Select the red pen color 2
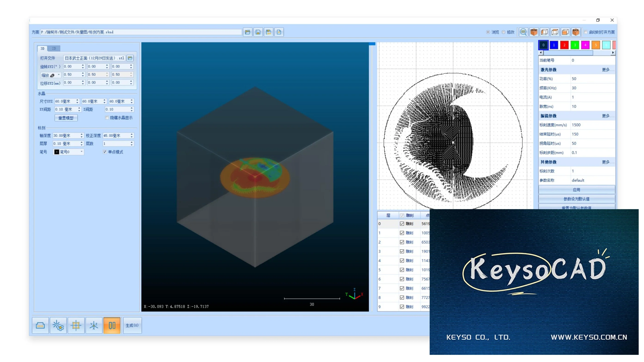This screenshot has height=362, width=644. pos(564,45)
